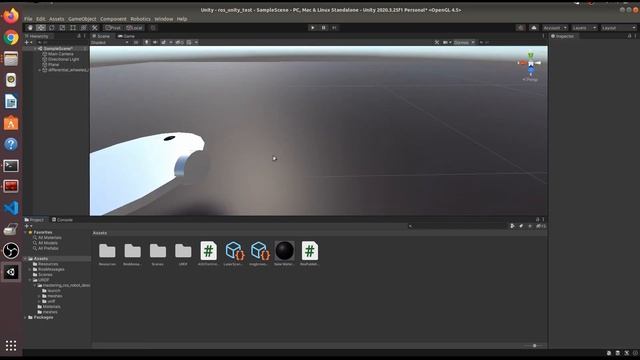Toggle scene effects in Scene toolbar

163,42
